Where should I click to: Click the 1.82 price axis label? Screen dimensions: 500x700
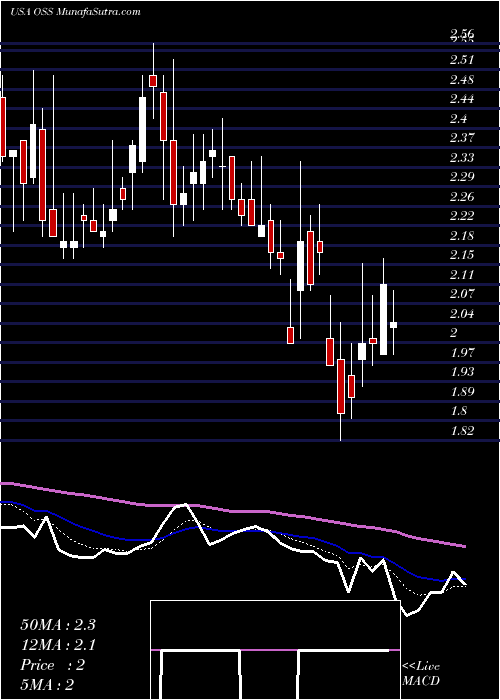pos(462,430)
